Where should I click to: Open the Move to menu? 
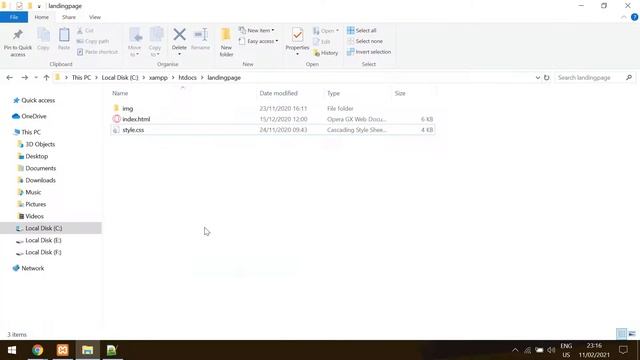point(135,42)
